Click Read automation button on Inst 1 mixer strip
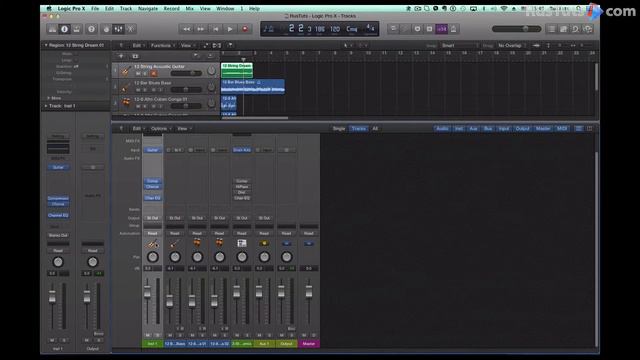This screenshot has width=640, height=360. (152, 233)
